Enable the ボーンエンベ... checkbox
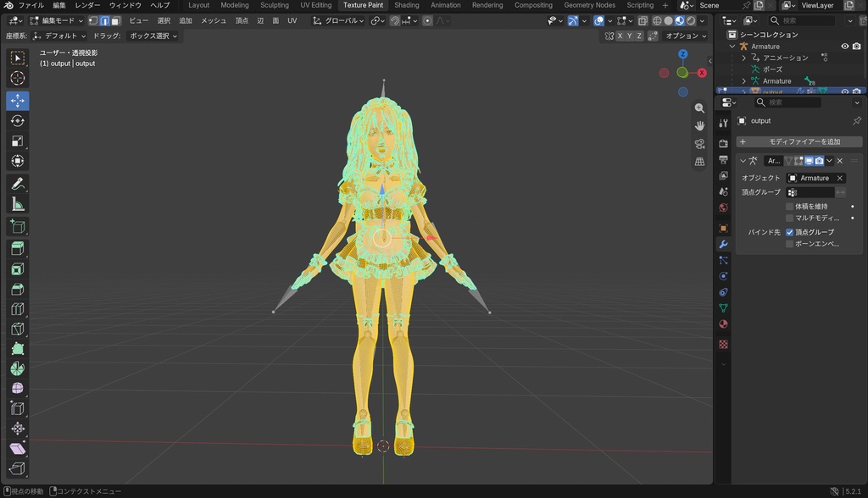Image resolution: width=868 pixels, height=498 pixels. pos(789,244)
